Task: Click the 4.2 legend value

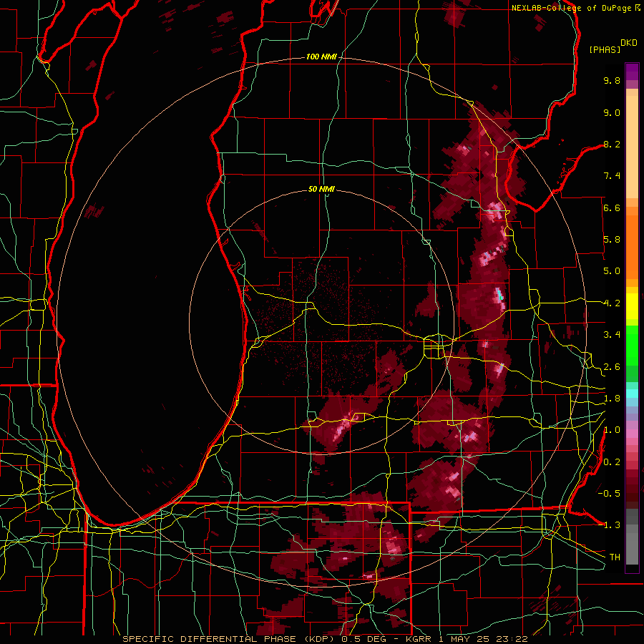Action: 612,303
